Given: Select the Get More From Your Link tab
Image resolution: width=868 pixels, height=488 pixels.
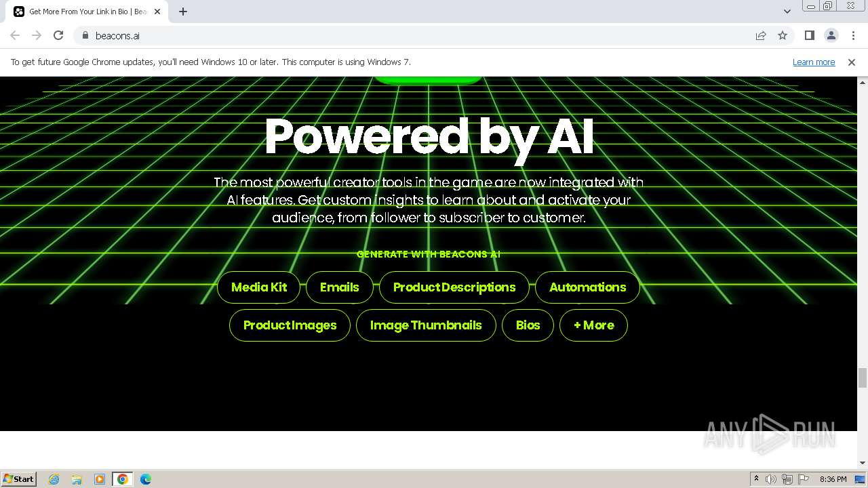Looking at the screenshot, I should [x=88, y=12].
